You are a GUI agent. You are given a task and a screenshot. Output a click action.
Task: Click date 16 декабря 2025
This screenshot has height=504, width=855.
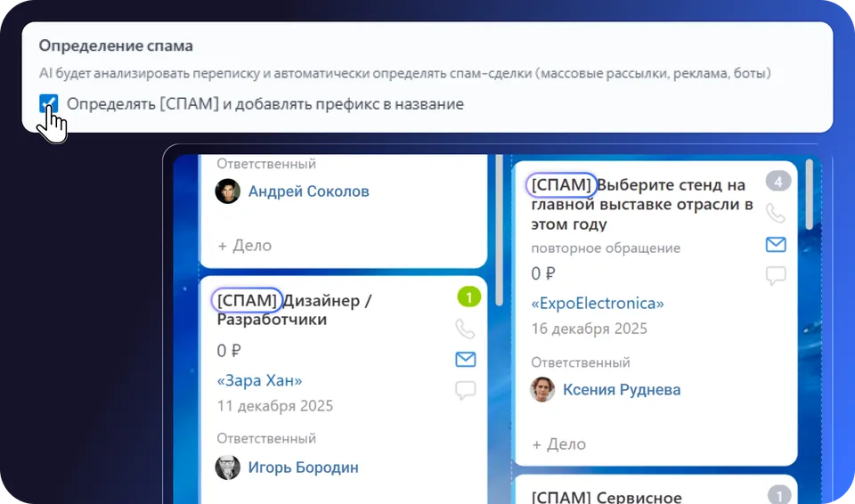pyautogui.click(x=589, y=329)
